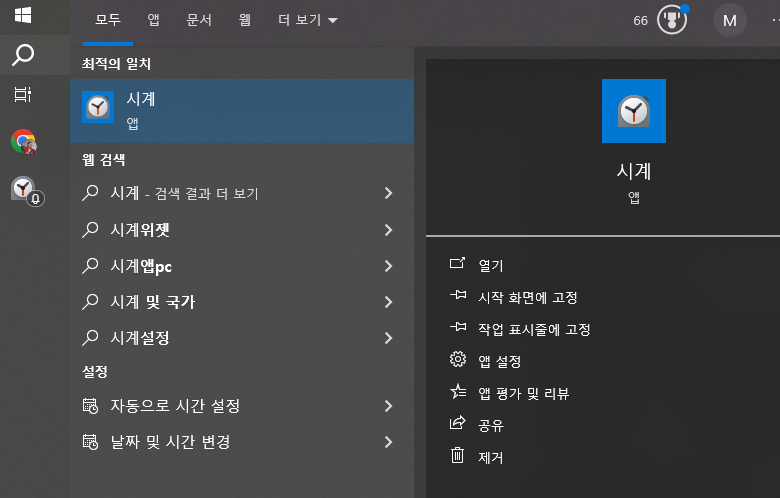Launch Chrome from the taskbar

click(x=23, y=142)
